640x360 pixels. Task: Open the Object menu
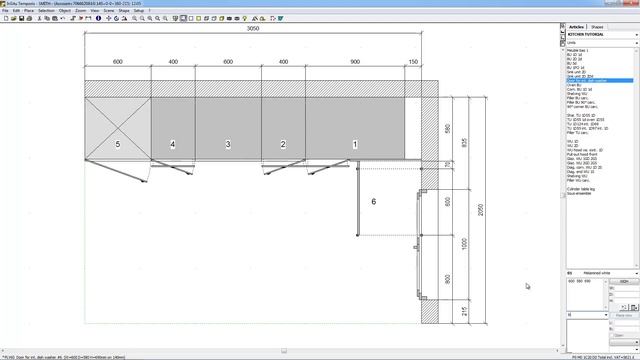pyautogui.click(x=65, y=11)
